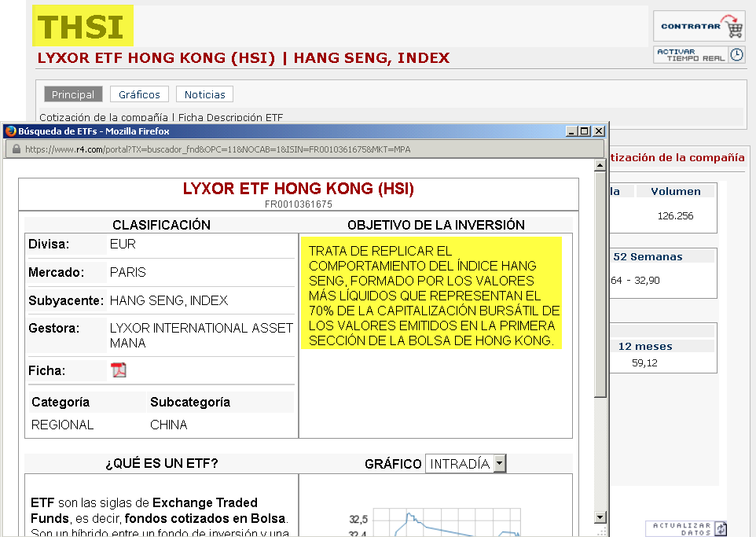This screenshot has width=756, height=537.
Task: Click the window resize grip in popup corner
Action: (x=601, y=531)
